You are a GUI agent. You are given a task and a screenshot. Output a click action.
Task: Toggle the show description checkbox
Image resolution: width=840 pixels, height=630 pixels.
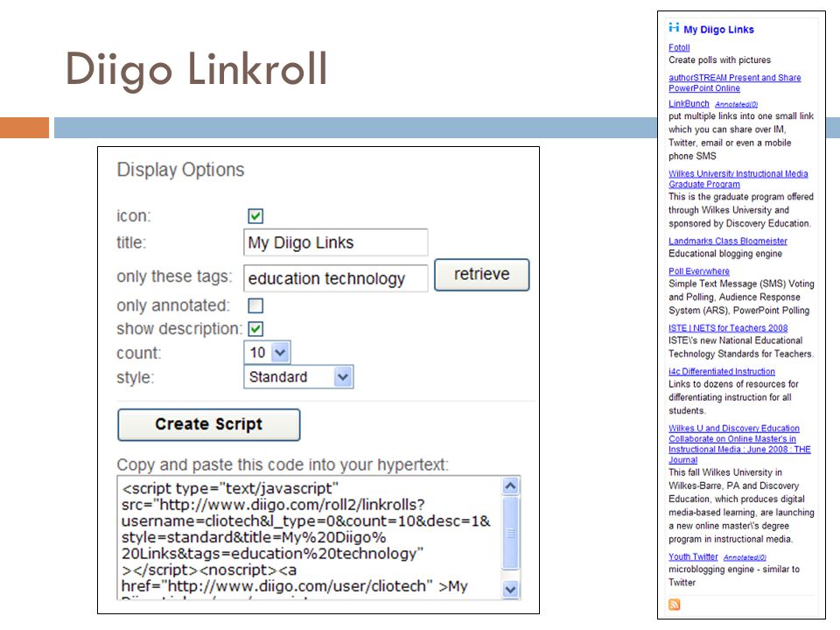point(255,329)
